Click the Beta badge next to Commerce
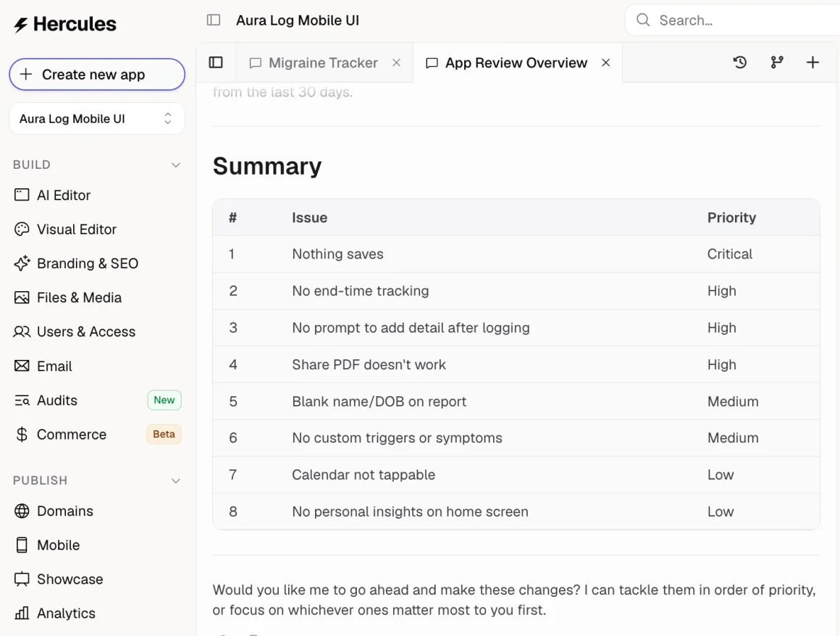Screen dimensions: 840x636 pos(164,434)
